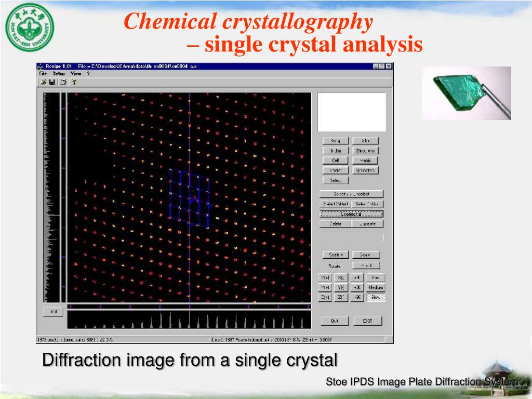Click the Scale - button
Image resolution: width=532 pixels, height=399 pixels.
pos(366,255)
